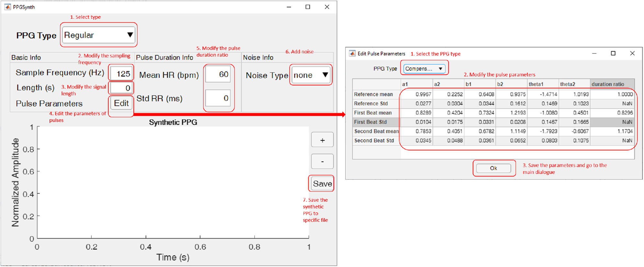This screenshot has height=267, width=644.
Task: Click the minus zoom button beside plot
Action: [x=322, y=161]
